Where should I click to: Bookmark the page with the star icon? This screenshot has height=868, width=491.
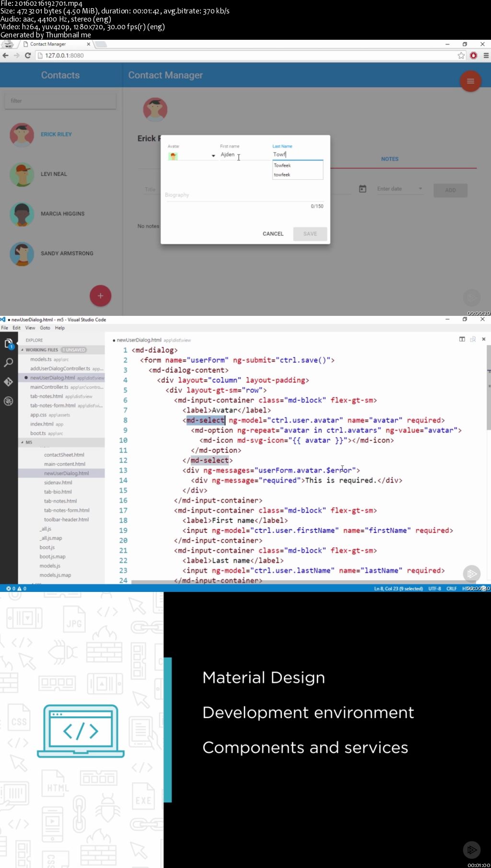pos(461,56)
